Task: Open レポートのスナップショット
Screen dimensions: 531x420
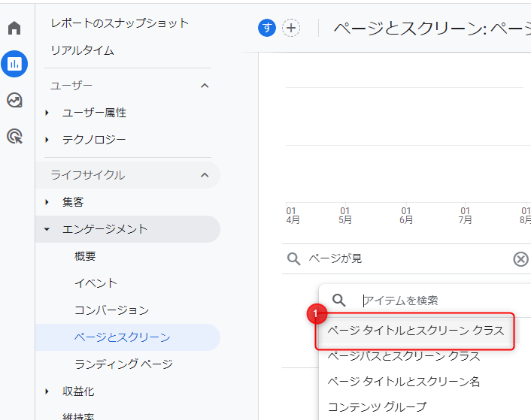Action: coord(120,23)
